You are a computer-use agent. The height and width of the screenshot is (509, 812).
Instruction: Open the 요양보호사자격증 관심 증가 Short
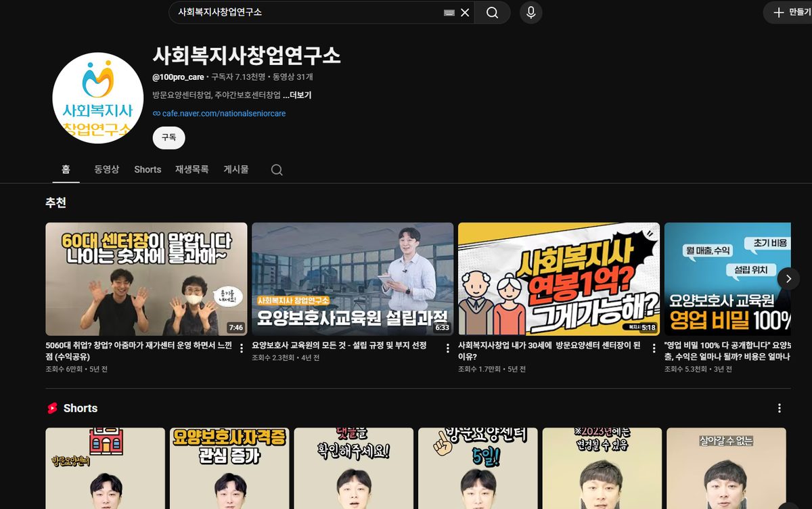[229, 468]
